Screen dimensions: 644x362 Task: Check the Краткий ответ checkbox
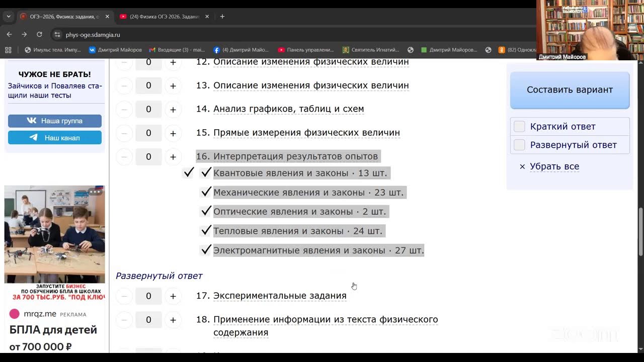[x=519, y=127]
